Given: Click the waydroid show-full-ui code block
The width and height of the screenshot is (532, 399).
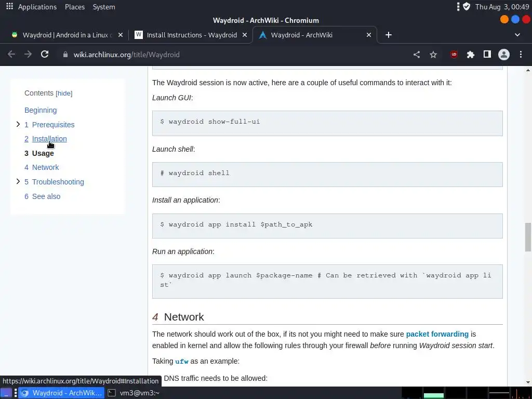Looking at the screenshot, I should click(327, 123).
